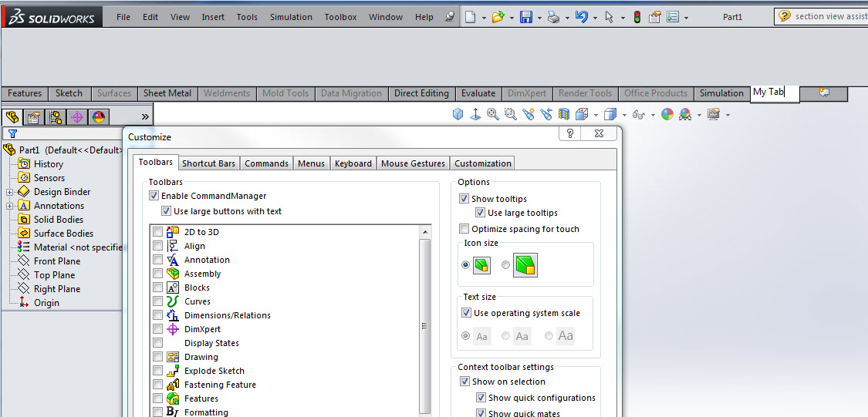Click the pushpin icon beside Help menu
This screenshot has width=868, height=417.
(450, 17)
